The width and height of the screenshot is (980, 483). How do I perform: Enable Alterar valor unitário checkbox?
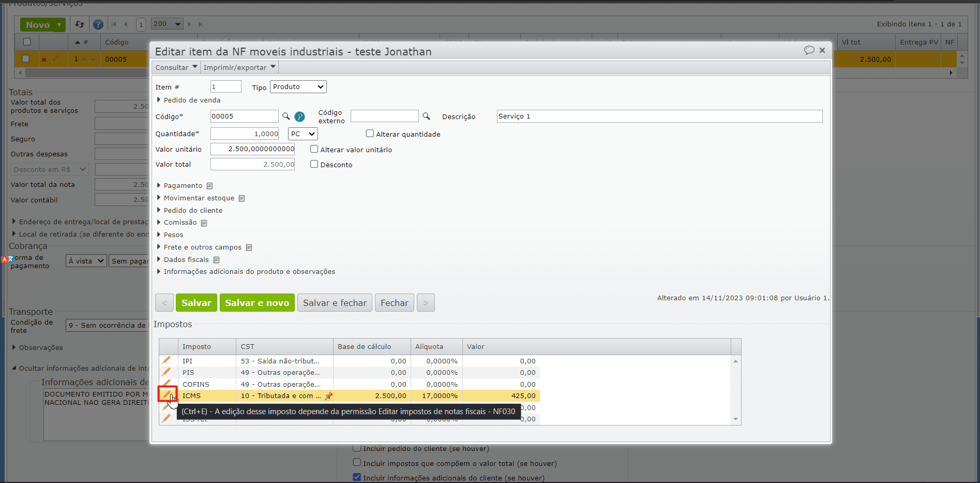314,149
